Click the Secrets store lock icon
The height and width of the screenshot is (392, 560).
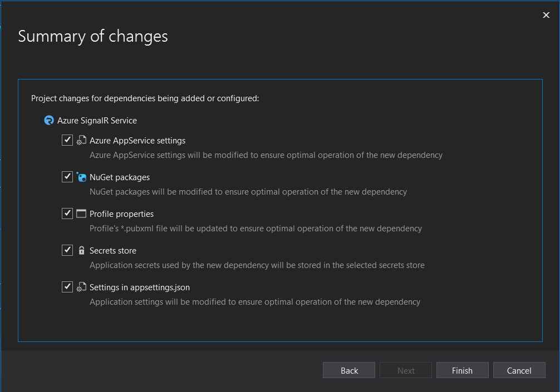[81, 251]
